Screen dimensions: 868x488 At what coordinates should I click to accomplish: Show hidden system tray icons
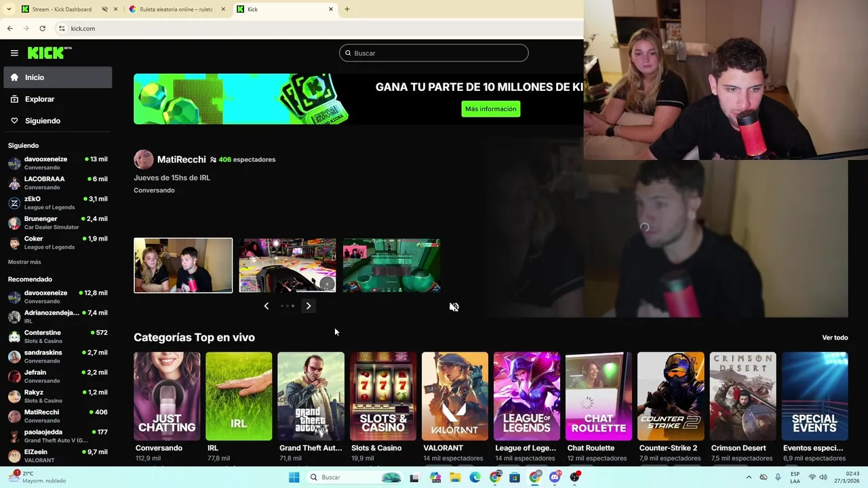pyautogui.click(x=749, y=477)
